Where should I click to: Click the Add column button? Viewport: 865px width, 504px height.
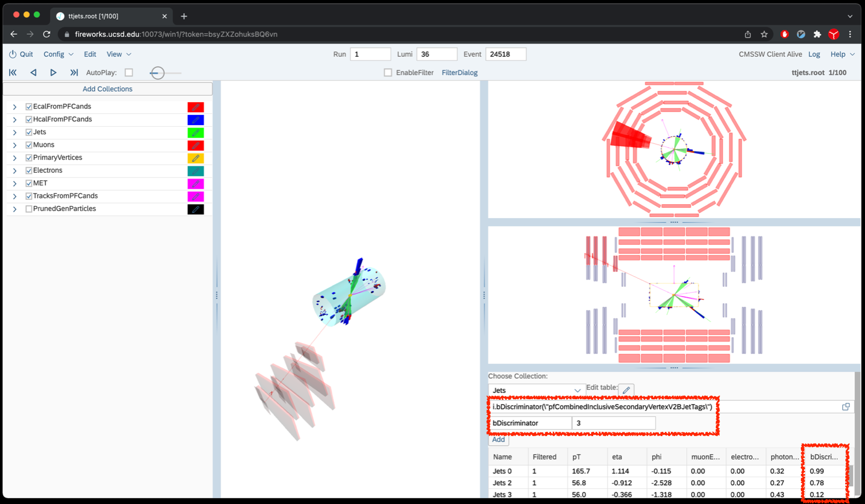[x=499, y=439]
